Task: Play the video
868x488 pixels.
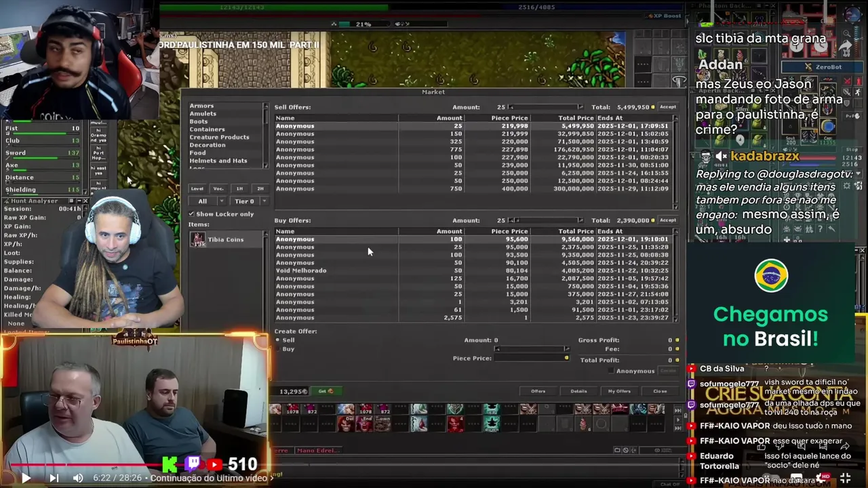Action: pos(26,478)
